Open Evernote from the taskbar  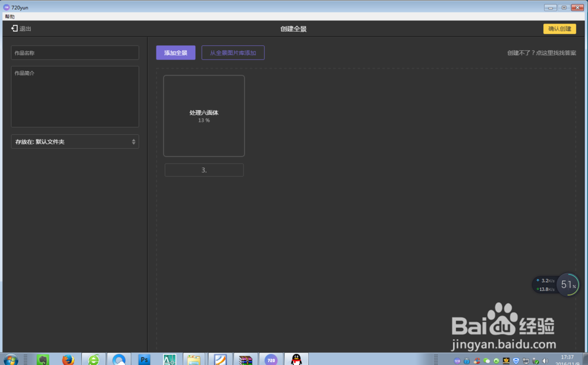pyautogui.click(x=43, y=360)
